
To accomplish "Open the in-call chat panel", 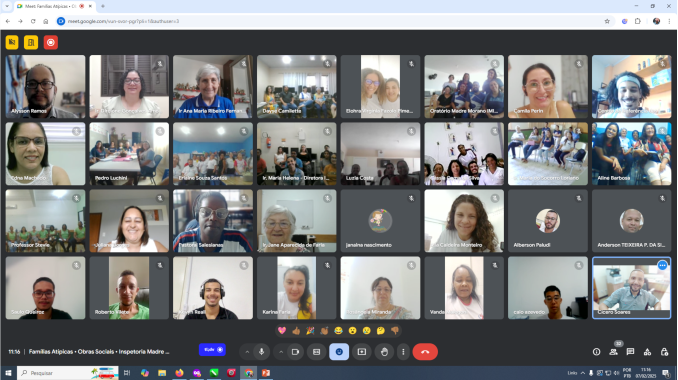I will pyautogui.click(x=630, y=352).
